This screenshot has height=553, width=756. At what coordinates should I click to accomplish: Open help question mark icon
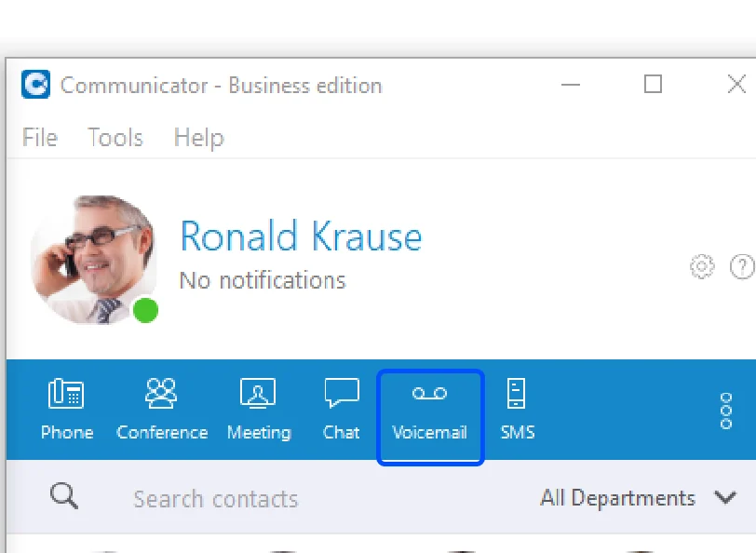tap(743, 266)
